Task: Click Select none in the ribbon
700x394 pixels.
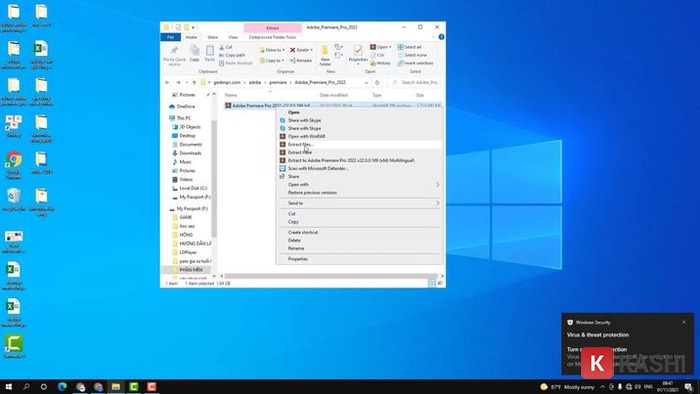Action: pos(412,55)
